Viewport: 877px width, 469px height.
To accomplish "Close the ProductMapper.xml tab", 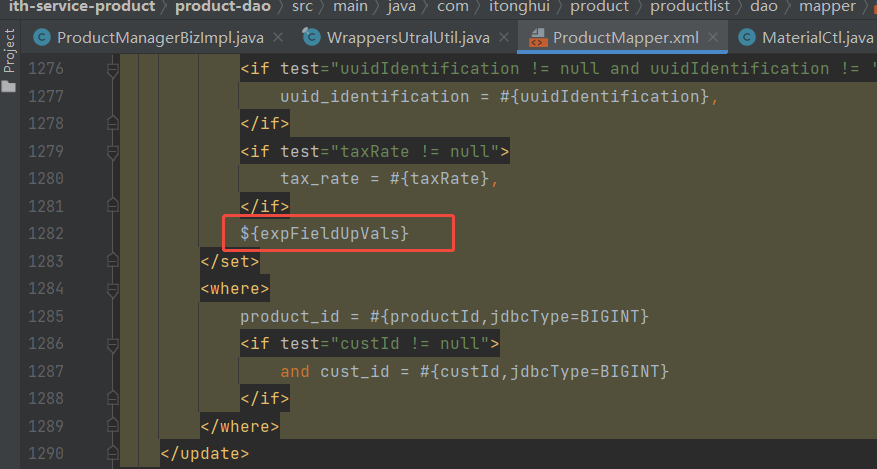I will coord(713,37).
